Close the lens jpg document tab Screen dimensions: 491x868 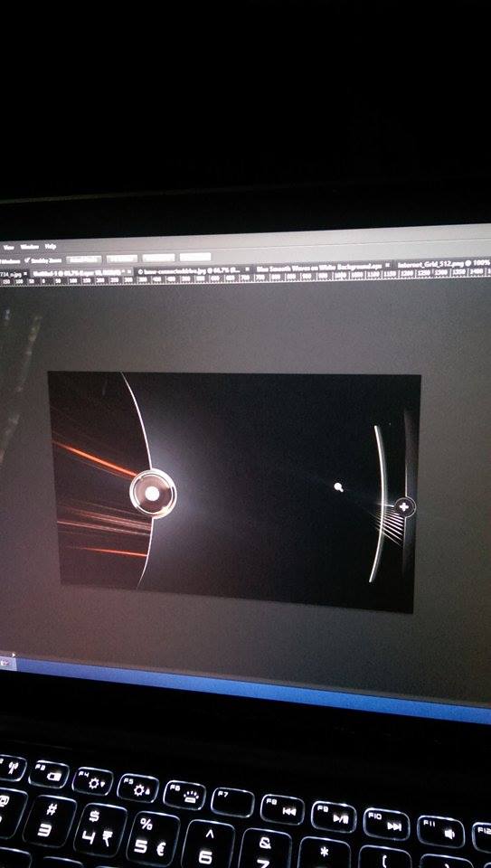pyautogui.click(x=247, y=269)
